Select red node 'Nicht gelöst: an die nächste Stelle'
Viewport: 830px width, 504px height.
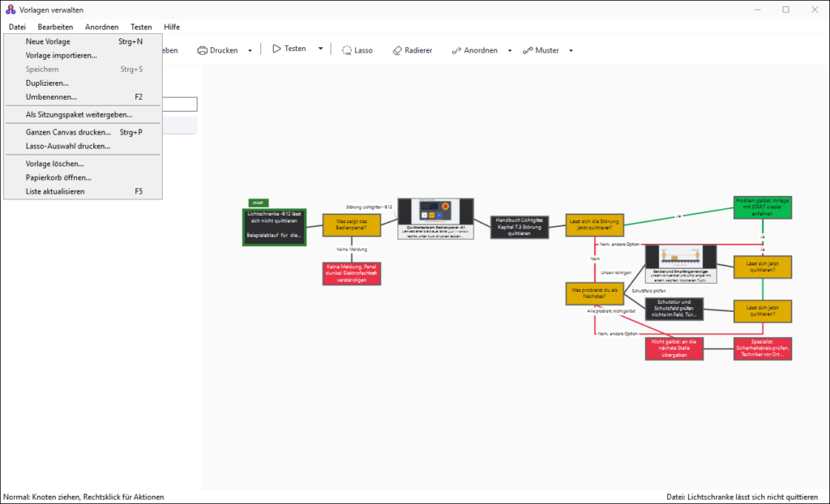[x=674, y=349]
